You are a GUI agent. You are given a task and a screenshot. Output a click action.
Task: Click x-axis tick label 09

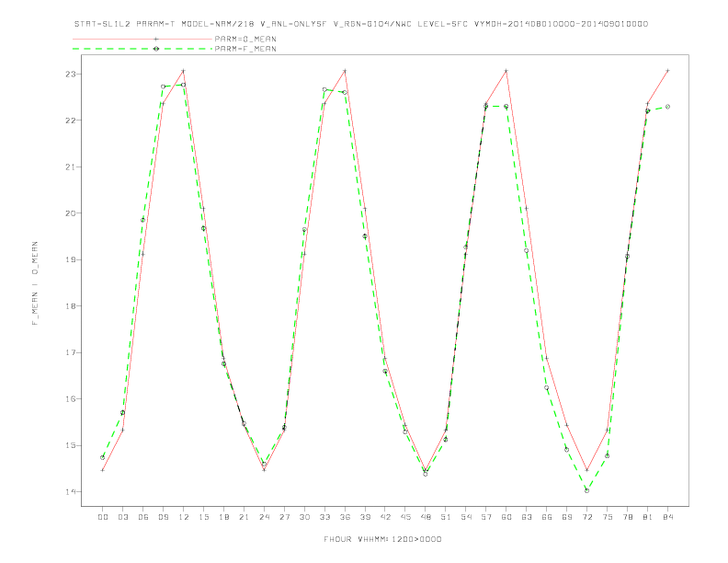[163, 517]
